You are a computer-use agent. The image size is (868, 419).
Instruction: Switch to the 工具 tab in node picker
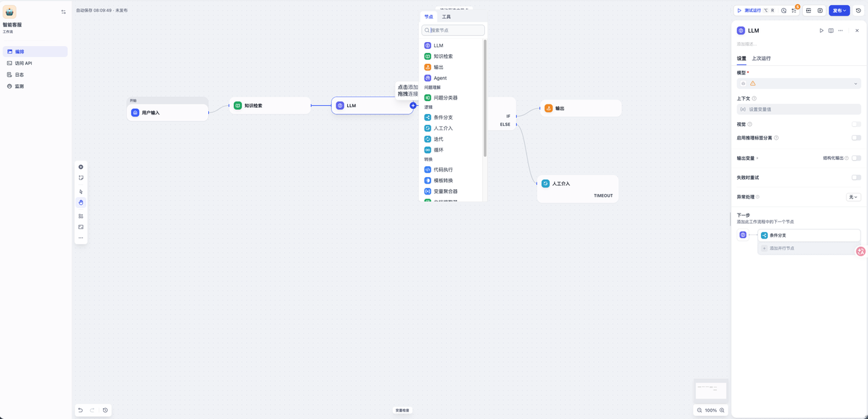[x=446, y=17]
